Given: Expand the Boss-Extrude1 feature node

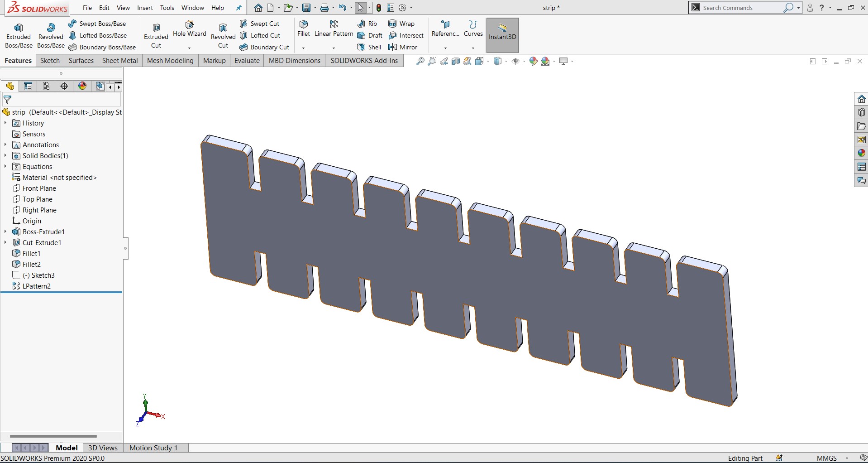Looking at the screenshot, I should (x=5, y=231).
